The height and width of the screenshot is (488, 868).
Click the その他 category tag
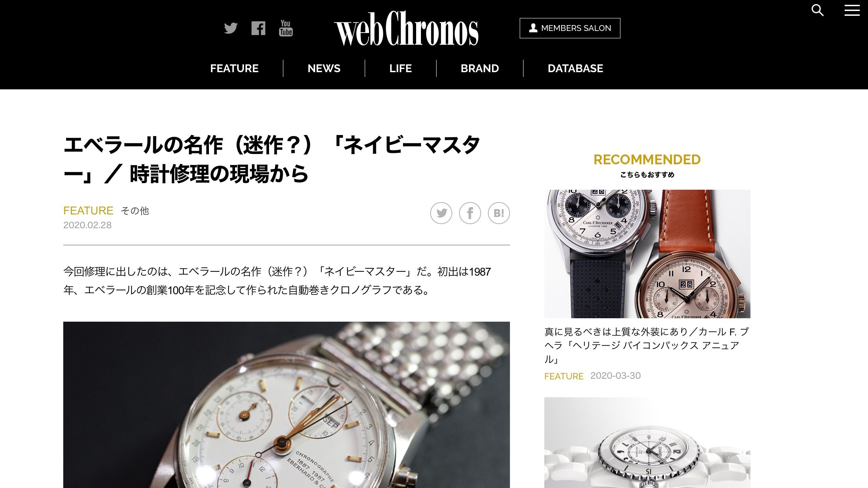click(x=135, y=211)
